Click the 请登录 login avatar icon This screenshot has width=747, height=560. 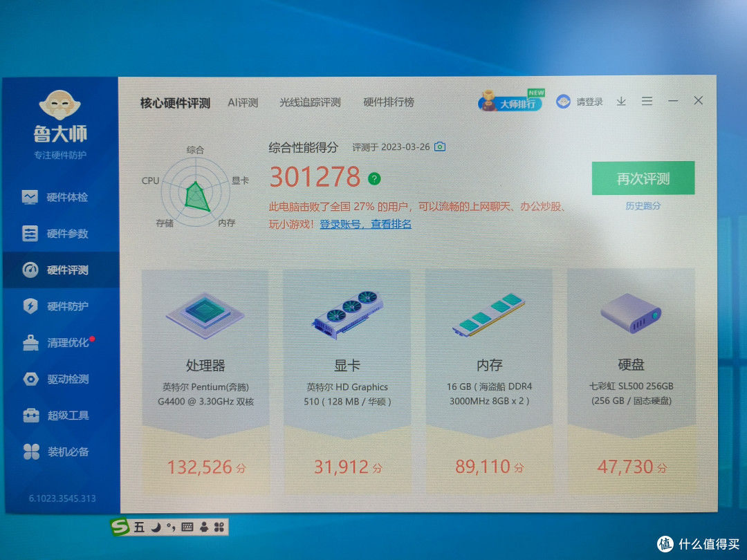click(x=563, y=102)
